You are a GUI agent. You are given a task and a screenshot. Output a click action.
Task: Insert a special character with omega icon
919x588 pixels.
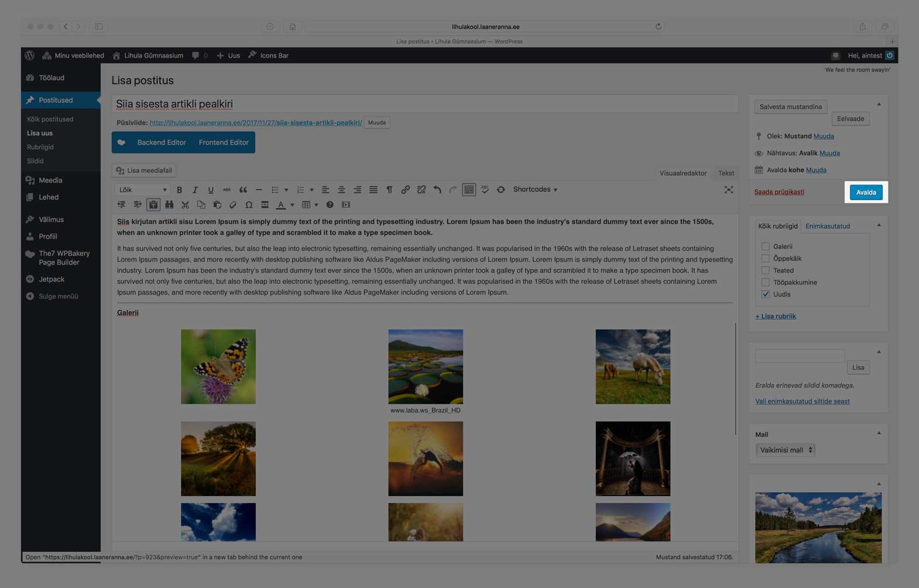249,205
